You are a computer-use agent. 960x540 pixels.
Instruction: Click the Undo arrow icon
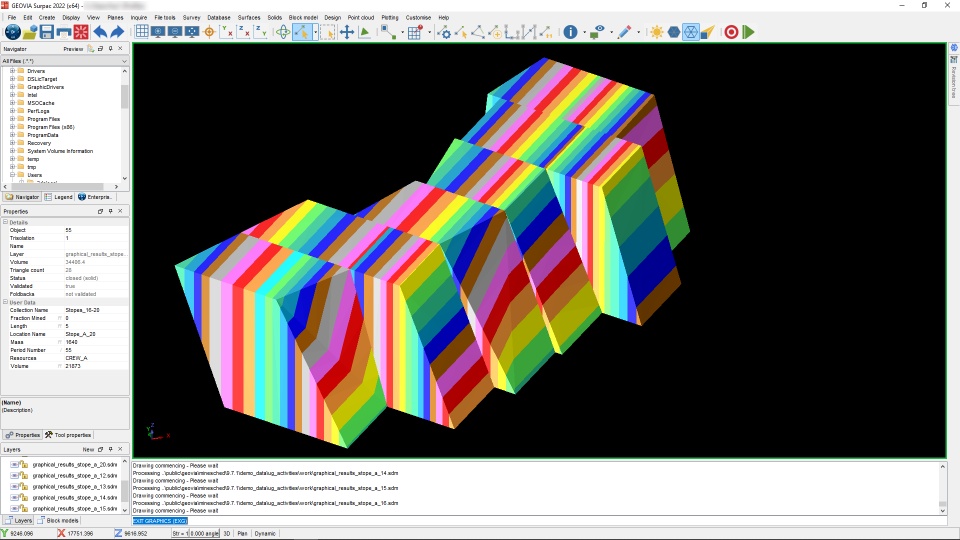pyautogui.click(x=99, y=32)
